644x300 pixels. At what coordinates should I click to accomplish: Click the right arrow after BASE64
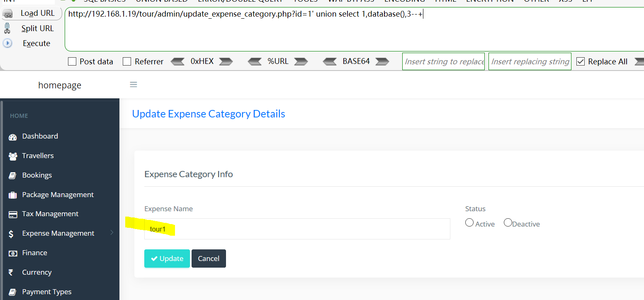coord(382,61)
